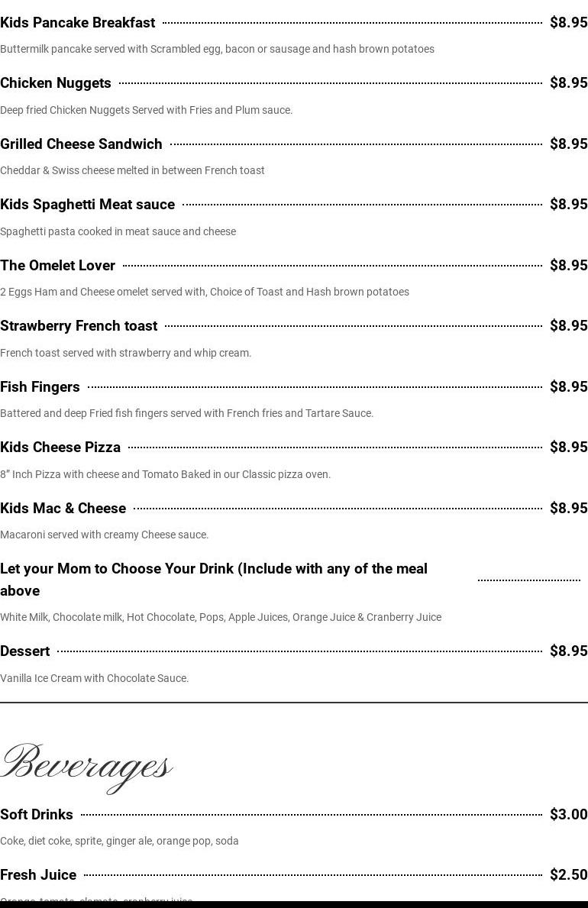Select the Kids Spaghetti Meat sauce item
The height and width of the screenshot is (908, 588).
[87, 205]
